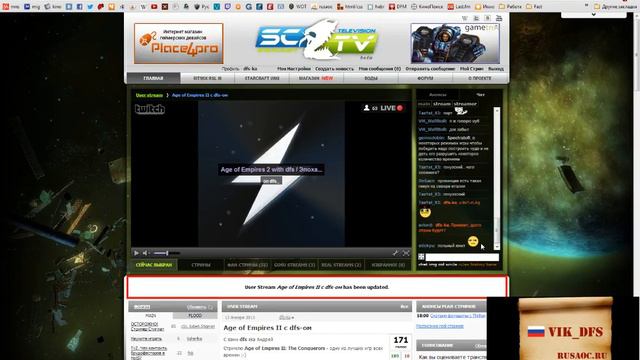Select the FLOOD forum sub-tab
This screenshot has width=640, height=360.
click(195, 316)
